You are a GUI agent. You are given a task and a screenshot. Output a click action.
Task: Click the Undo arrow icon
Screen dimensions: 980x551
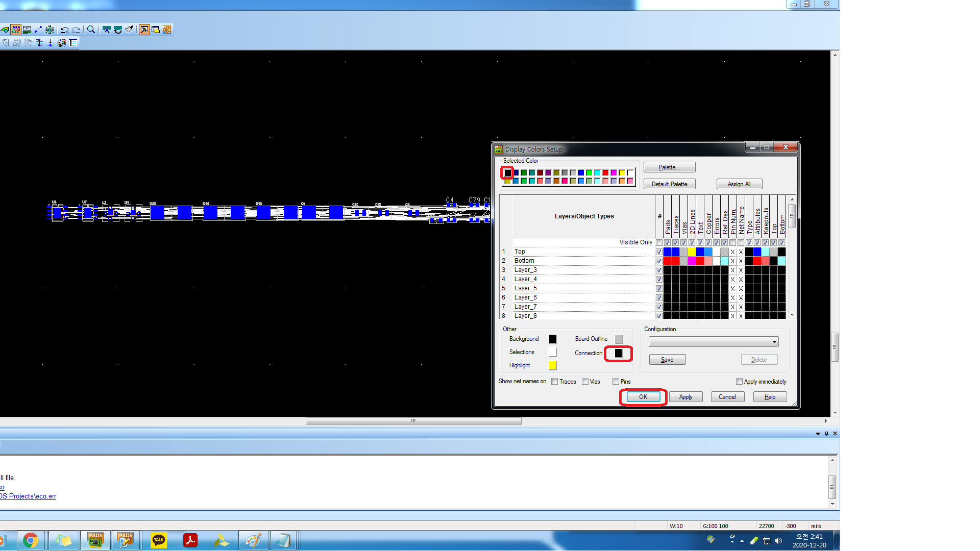click(x=65, y=30)
